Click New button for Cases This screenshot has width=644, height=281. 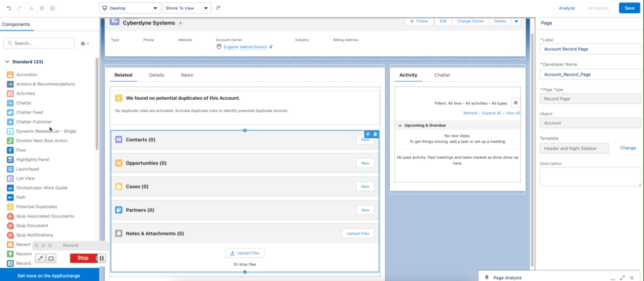365,186
